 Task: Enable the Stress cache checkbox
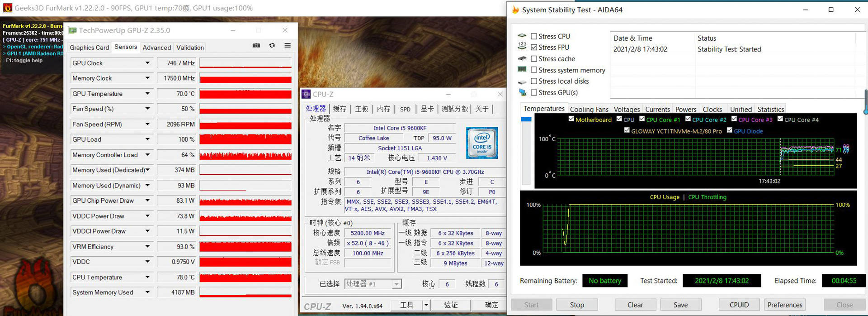[534, 58]
